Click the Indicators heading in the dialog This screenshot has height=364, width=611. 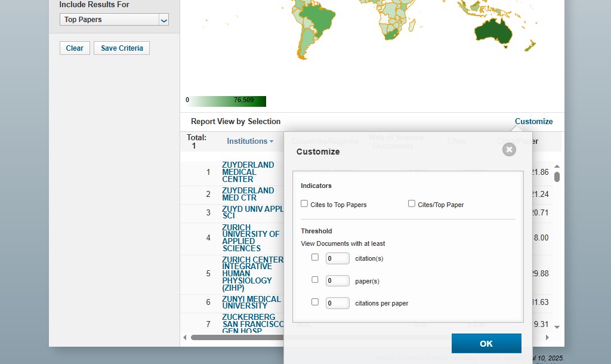(316, 186)
